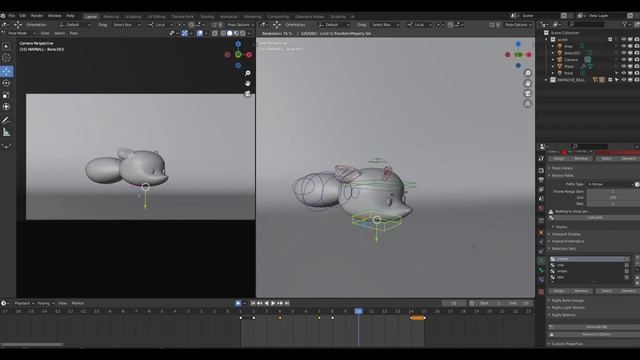640x360 pixels.
Task: Select the Cursor tool in left toolbar
Action: (x=6, y=58)
